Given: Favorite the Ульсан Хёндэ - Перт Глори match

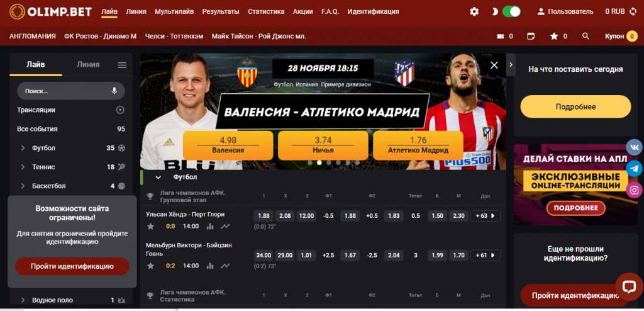Looking at the screenshot, I should 151,226.
